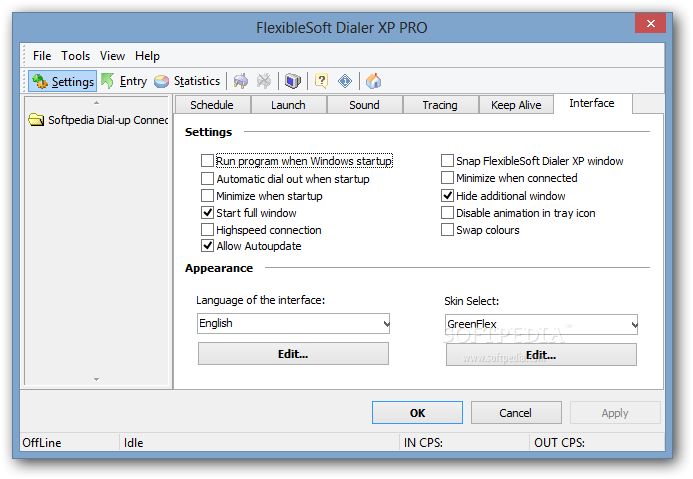Click connection list scroll down arrow
The width and height of the screenshot is (693, 479).
tap(96, 379)
